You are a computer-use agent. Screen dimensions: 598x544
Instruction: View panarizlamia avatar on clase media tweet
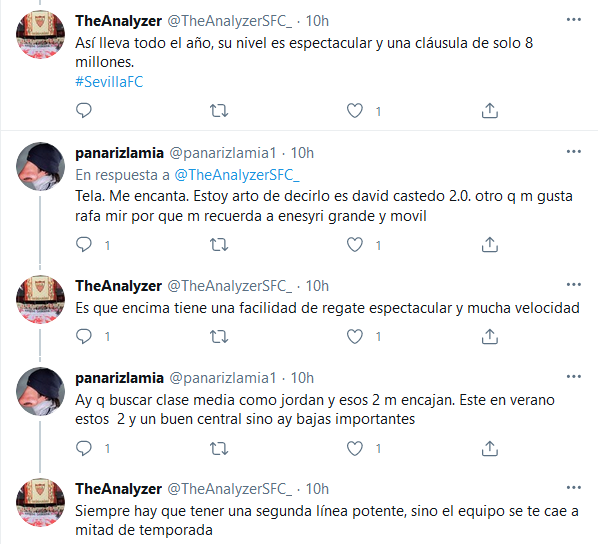40,391
